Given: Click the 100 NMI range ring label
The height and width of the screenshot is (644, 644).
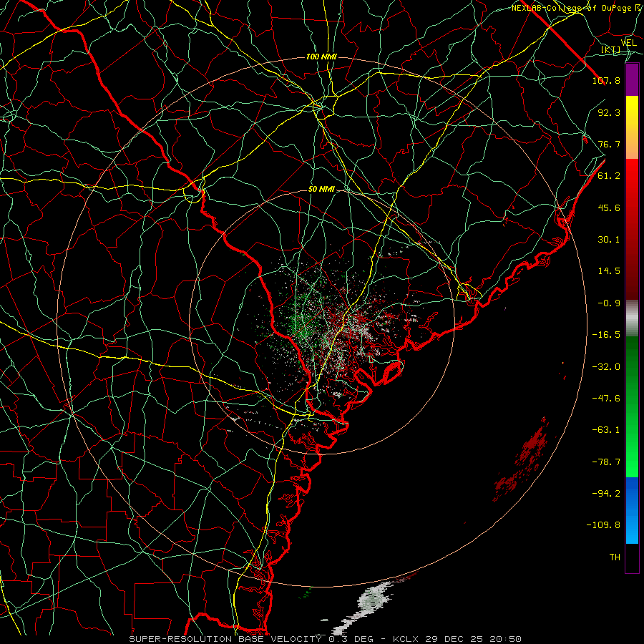Looking at the screenshot, I should tap(321, 57).
